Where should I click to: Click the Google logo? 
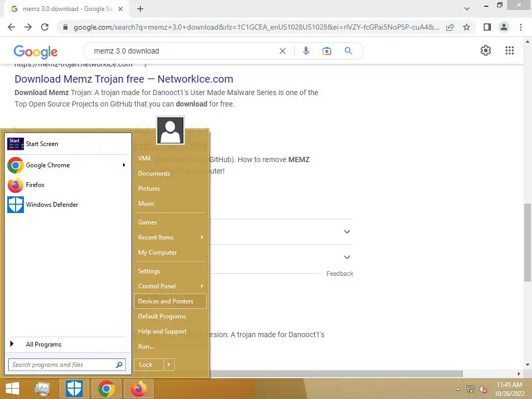click(36, 51)
